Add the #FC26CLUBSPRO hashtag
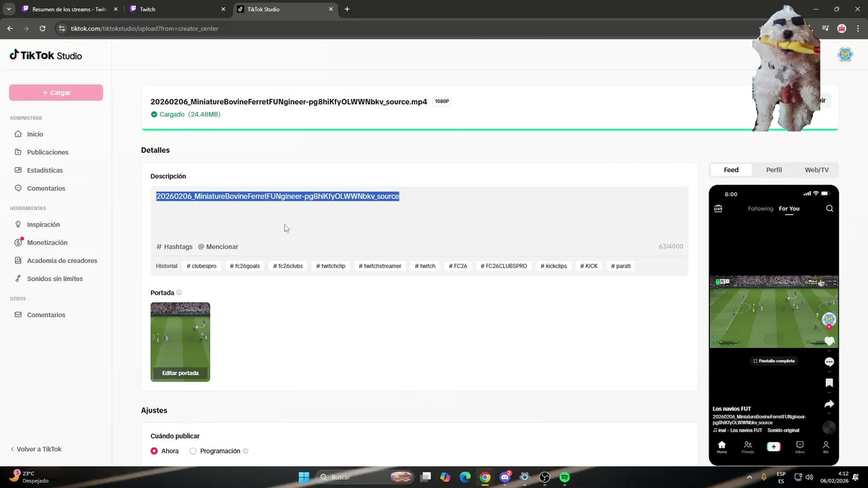 pyautogui.click(x=504, y=266)
